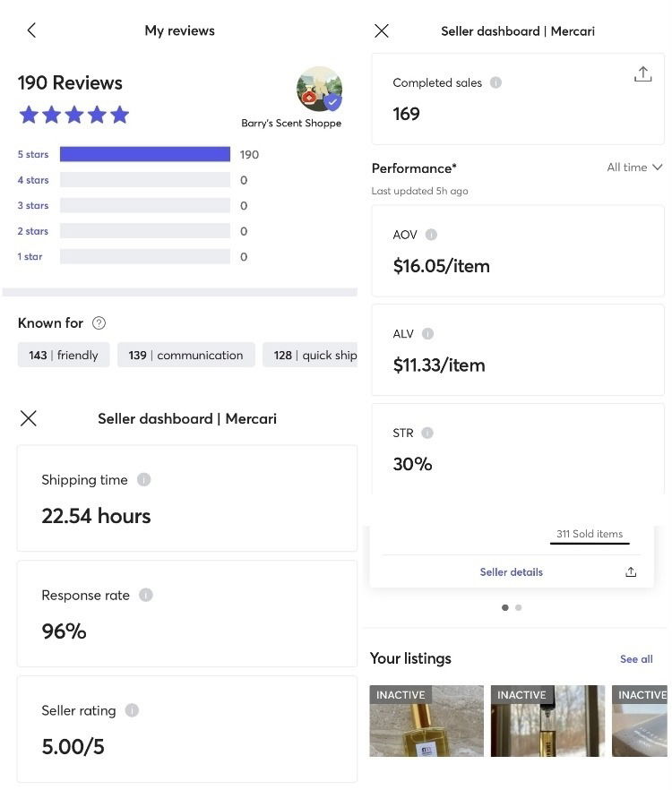Filter reviews by 5 stars bar
The height and width of the screenshot is (790, 672).
click(x=145, y=154)
